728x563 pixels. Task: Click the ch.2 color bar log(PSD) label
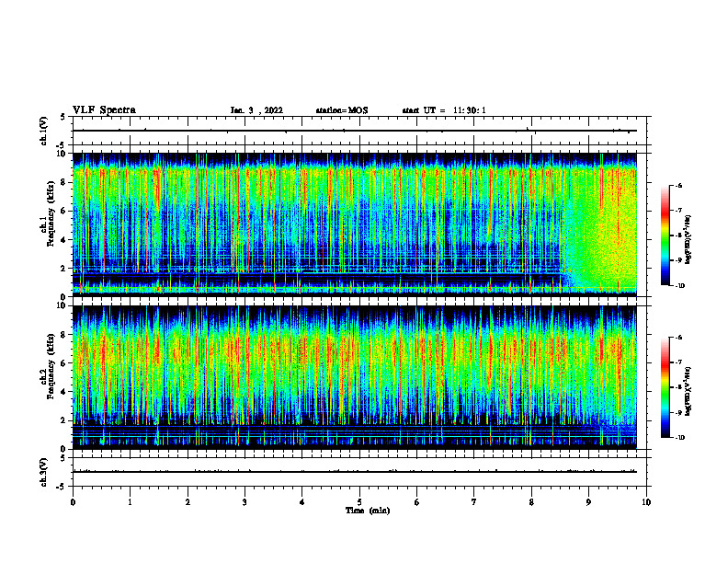tap(688, 391)
